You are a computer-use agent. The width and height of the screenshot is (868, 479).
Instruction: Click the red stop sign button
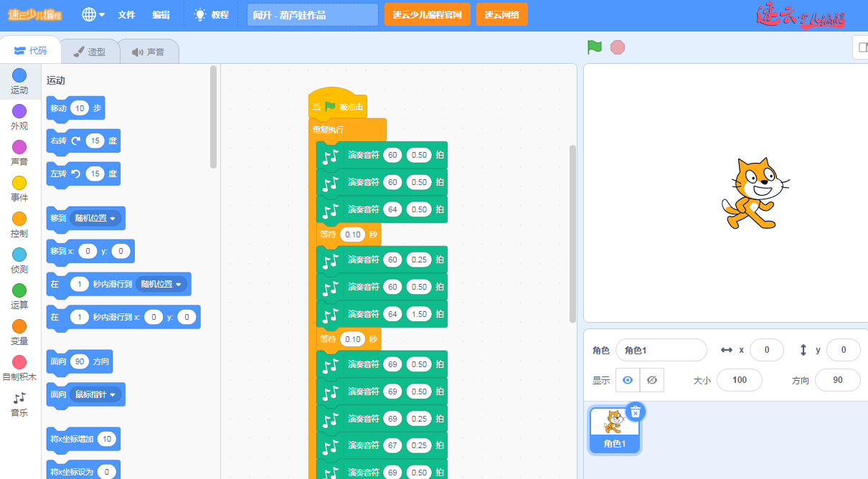point(618,47)
